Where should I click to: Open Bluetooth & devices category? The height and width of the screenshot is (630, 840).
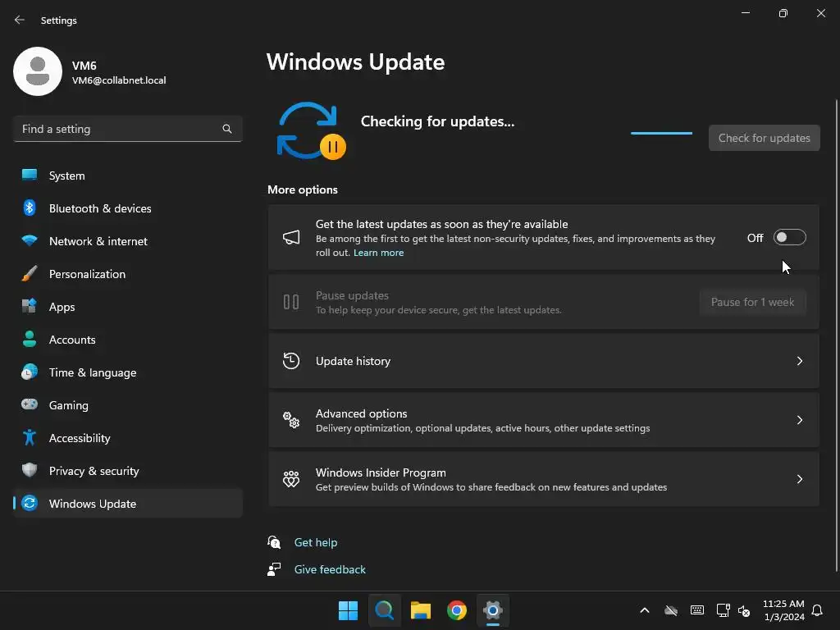tap(127, 208)
